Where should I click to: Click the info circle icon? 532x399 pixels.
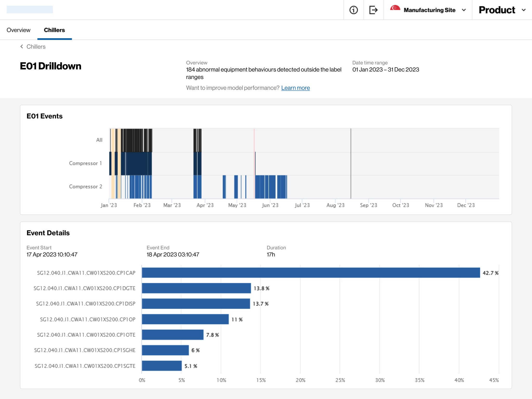353,10
